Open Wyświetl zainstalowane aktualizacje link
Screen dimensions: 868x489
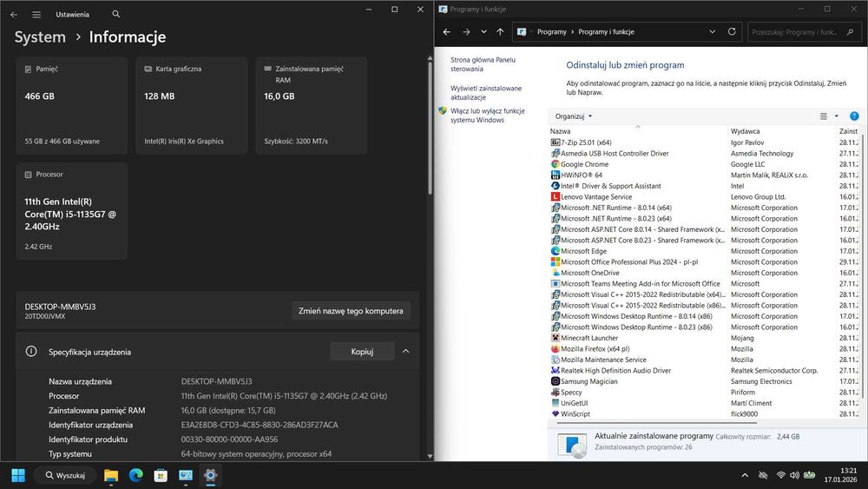click(485, 92)
